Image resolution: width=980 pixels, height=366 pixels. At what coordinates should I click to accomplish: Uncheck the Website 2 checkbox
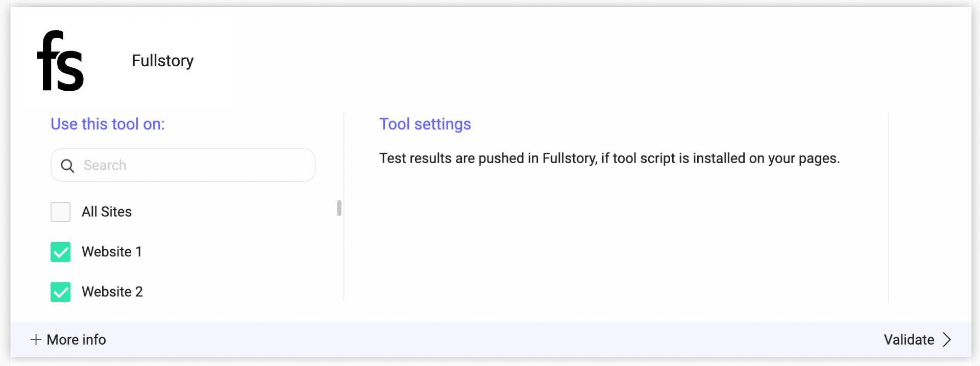(60, 292)
